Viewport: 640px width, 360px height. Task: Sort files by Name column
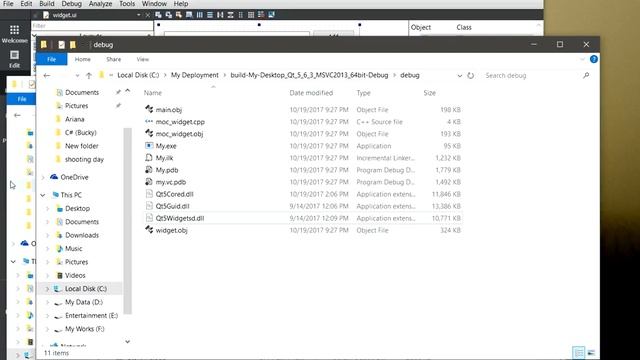pyautogui.click(x=153, y=93)
